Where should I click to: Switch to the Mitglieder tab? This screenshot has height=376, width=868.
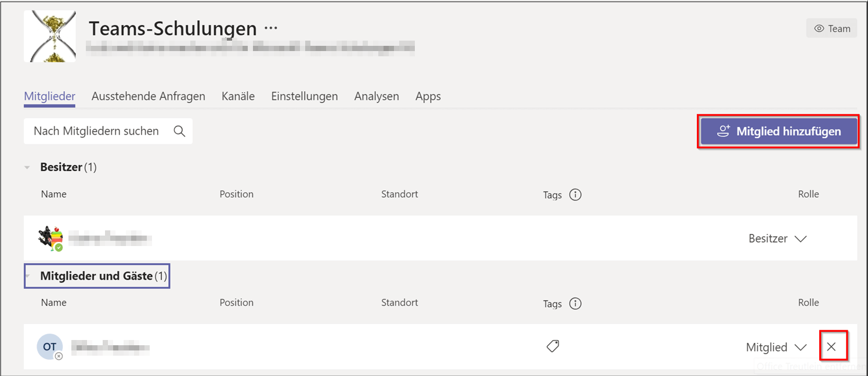coord(49,96)
